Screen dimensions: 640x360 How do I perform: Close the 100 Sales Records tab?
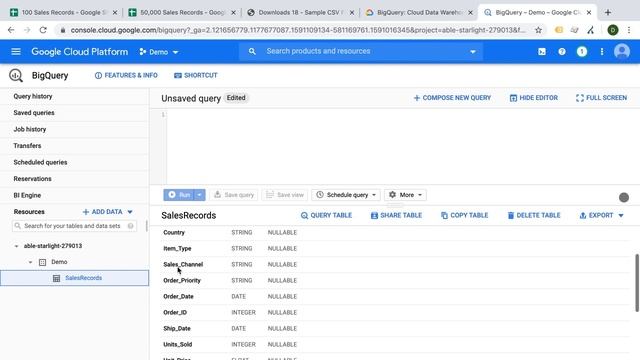[x=115, y=13]
